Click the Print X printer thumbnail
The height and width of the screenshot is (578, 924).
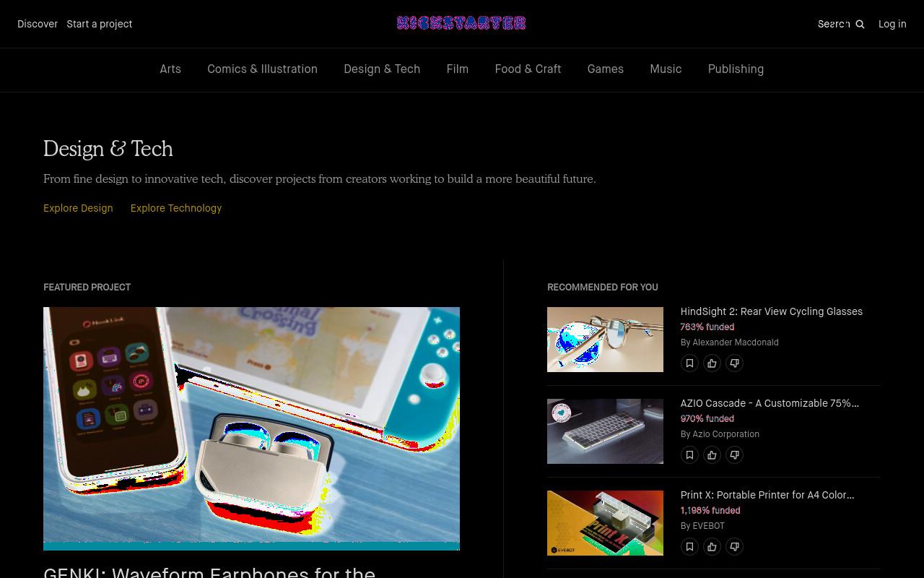(x=605, y=523)
